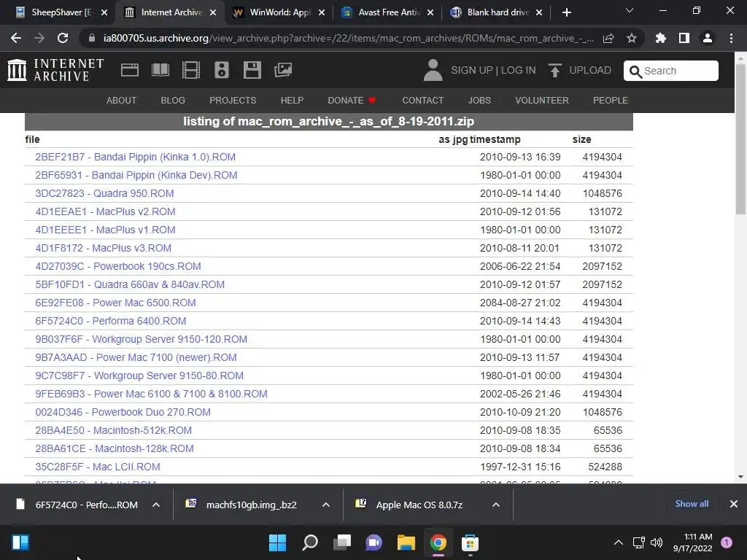This screenshot has width=747, height=560.
Task: Open the HELP menu item
Action: pyautogui.click(x=292, y=101)
